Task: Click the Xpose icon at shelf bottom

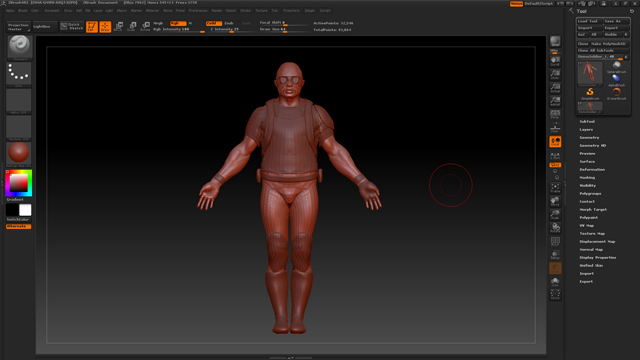Action: pyautogui.click(x=555, y=295)
